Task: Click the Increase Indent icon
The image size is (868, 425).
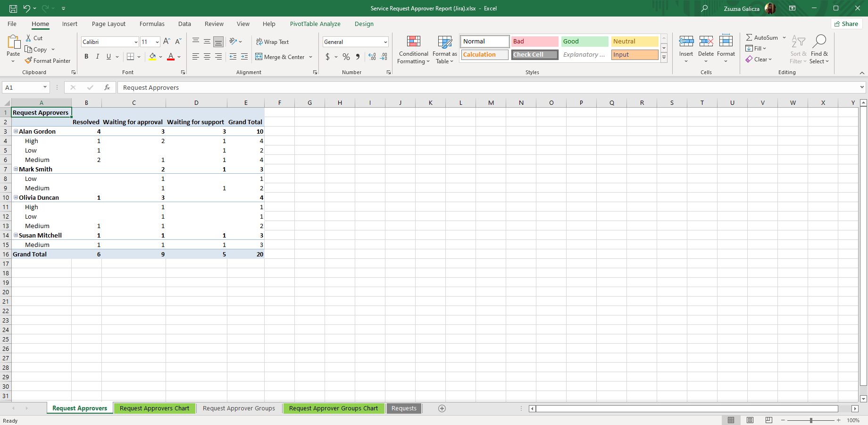Action: 244,57
